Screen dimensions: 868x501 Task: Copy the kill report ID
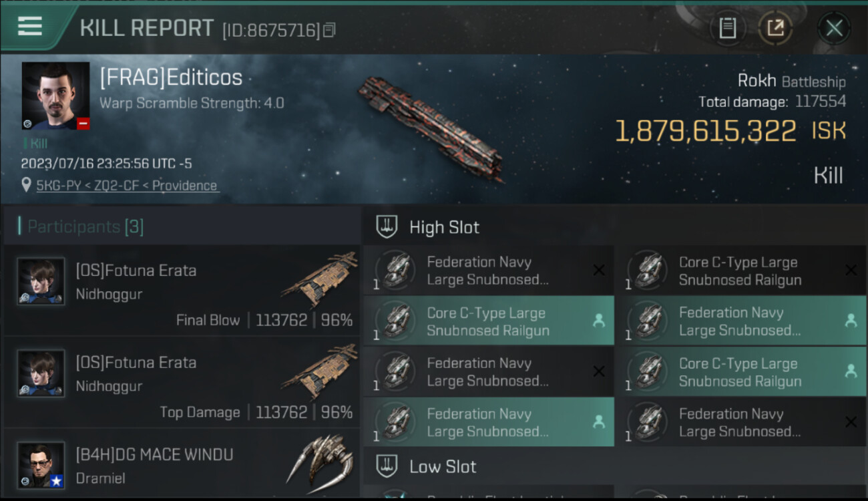[329, 30]
